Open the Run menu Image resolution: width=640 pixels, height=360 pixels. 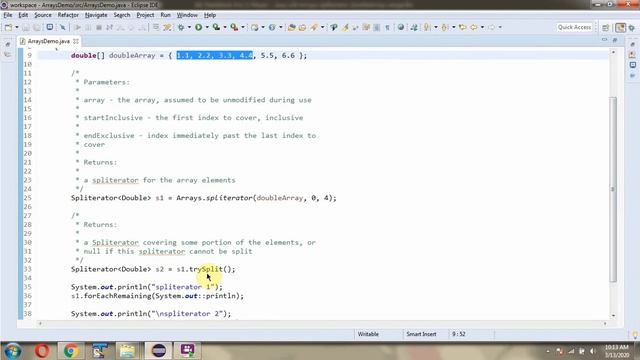pyautogui.click(x=165, y=15)
